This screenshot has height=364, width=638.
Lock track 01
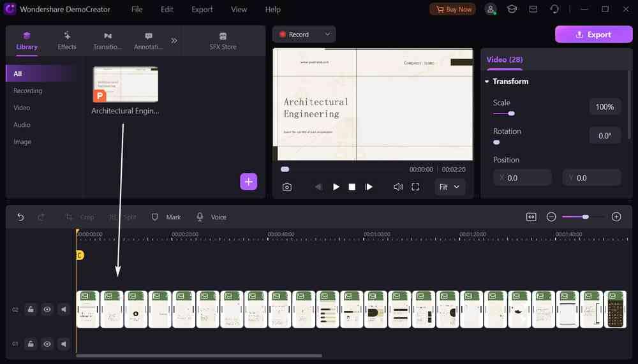pos(31,344)
